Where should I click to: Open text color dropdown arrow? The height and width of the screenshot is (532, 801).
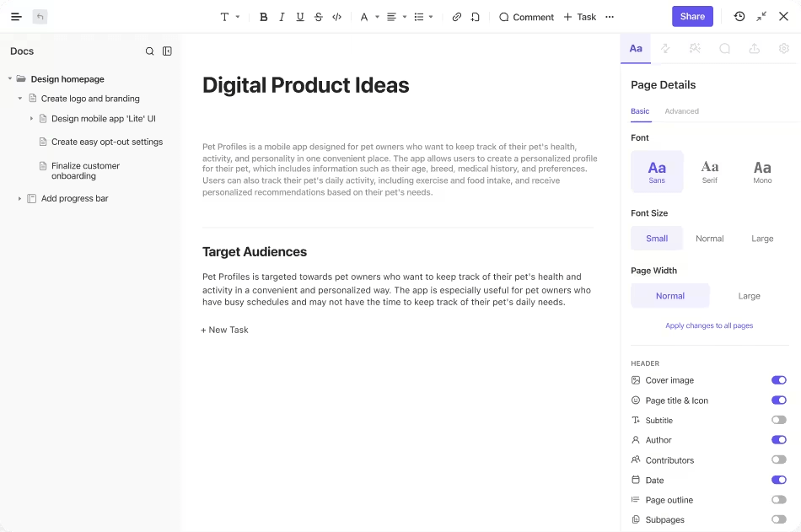click(378, 17)
